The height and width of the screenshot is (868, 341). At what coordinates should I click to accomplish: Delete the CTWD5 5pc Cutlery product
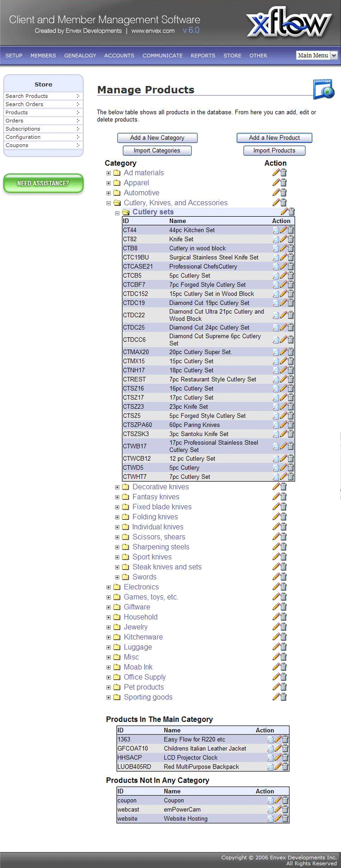pyautogui.click(x=291, y=468)
